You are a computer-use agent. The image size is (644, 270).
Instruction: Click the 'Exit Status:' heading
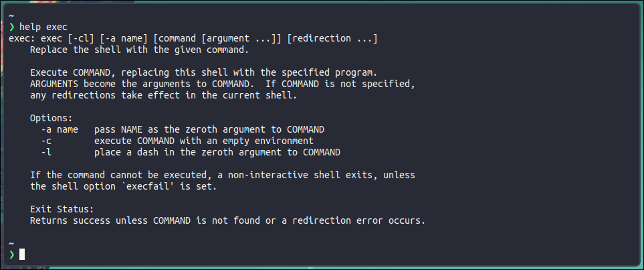point(62,208)
